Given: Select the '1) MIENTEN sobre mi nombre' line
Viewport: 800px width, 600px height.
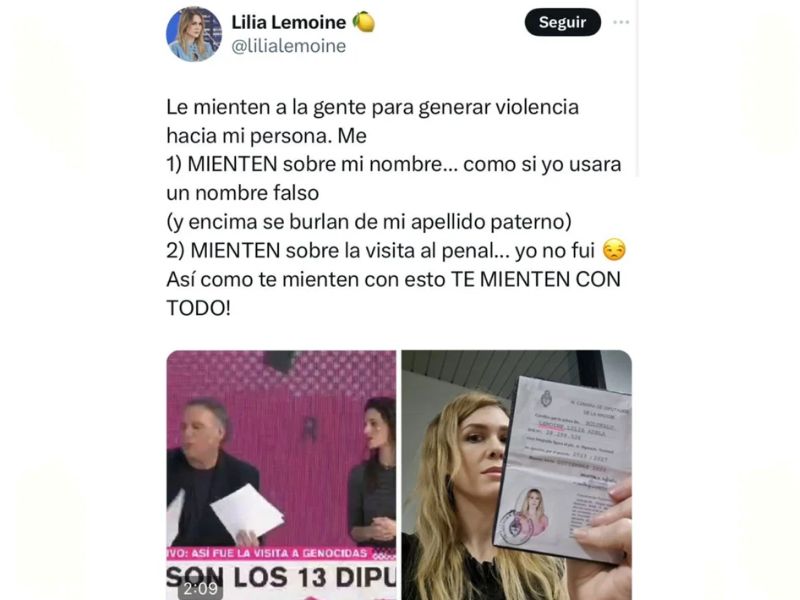Looking at the screenshot, I should 393,164.
